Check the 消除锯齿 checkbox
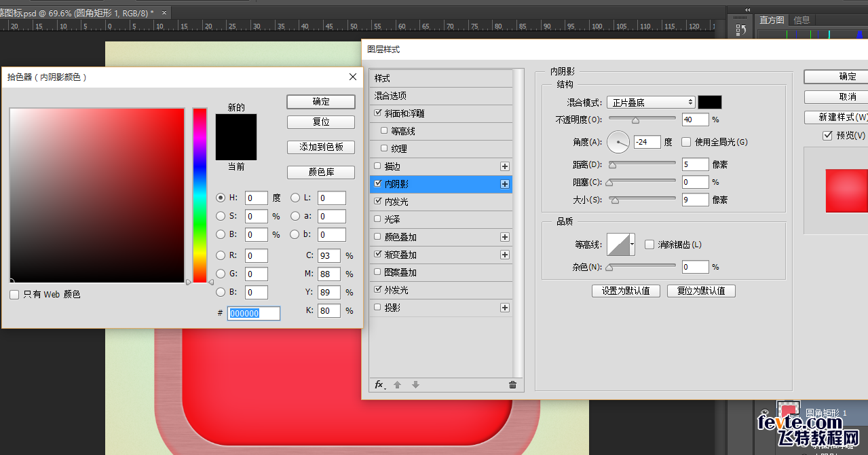Viewport: 868px width, 455px height. (x=649, y=244)
